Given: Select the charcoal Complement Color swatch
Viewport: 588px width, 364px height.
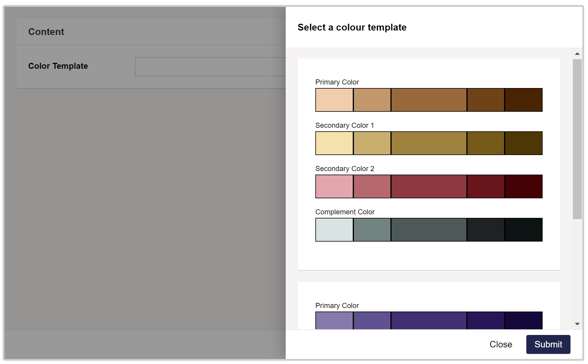Looking at the screenshot, I should coord(486,230).
